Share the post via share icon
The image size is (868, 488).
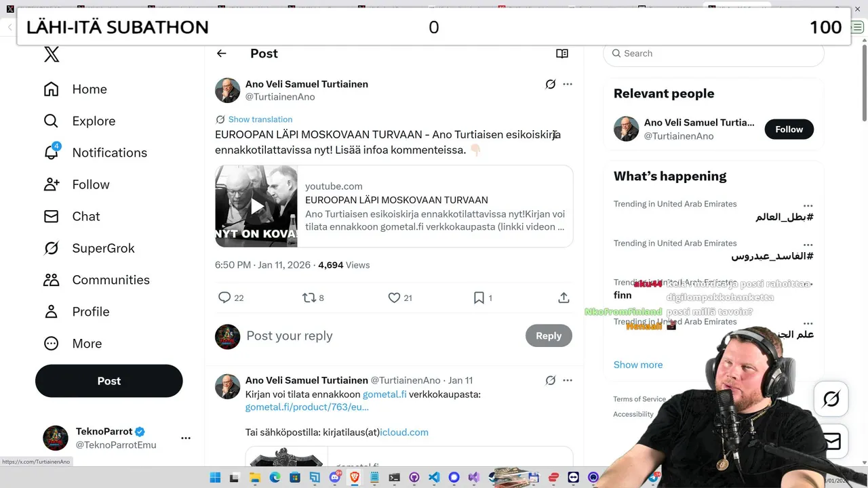(564, 298)
